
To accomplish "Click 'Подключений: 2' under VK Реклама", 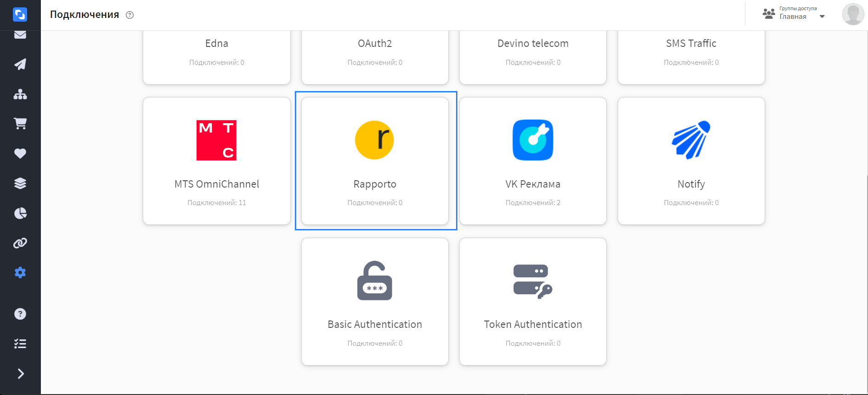I will pyautogui.click(x=533, y=203).
